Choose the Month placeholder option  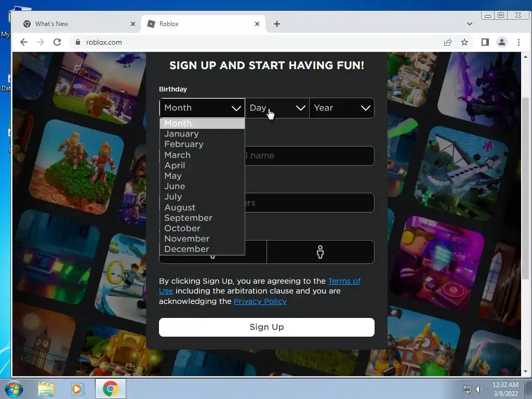(x=202, y=124)
